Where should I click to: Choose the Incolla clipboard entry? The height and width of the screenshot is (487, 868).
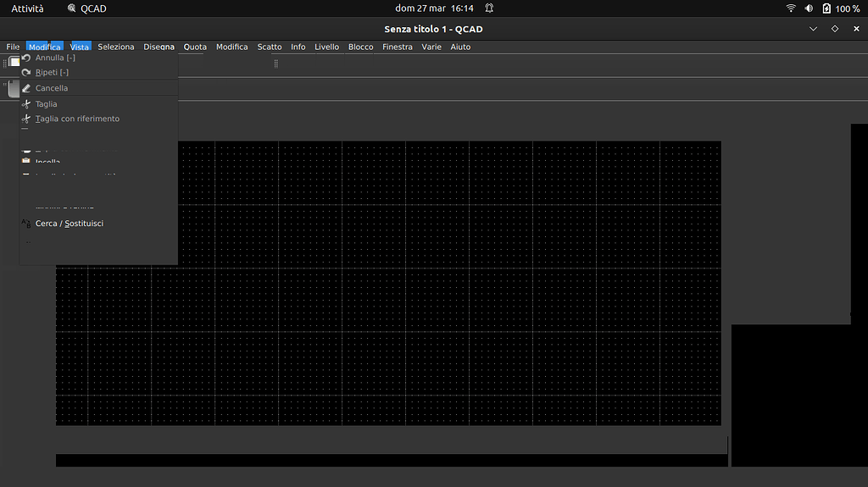98,162
